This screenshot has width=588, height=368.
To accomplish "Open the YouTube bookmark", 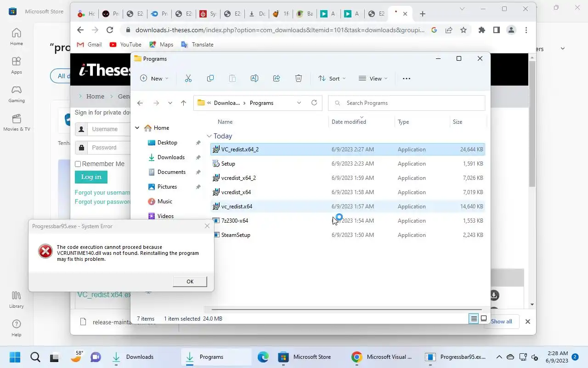I will pyautogui.click(x=125, y=45).
